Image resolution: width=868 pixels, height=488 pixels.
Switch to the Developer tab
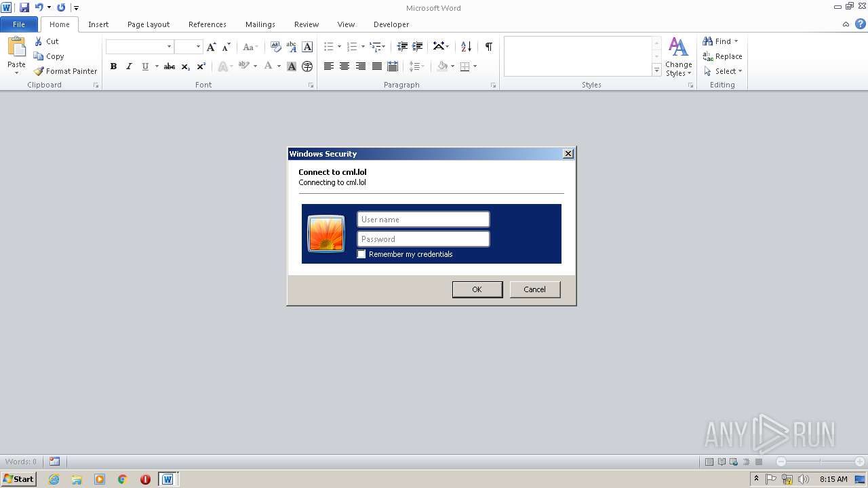pyautogui.click(x=391, y=24)
